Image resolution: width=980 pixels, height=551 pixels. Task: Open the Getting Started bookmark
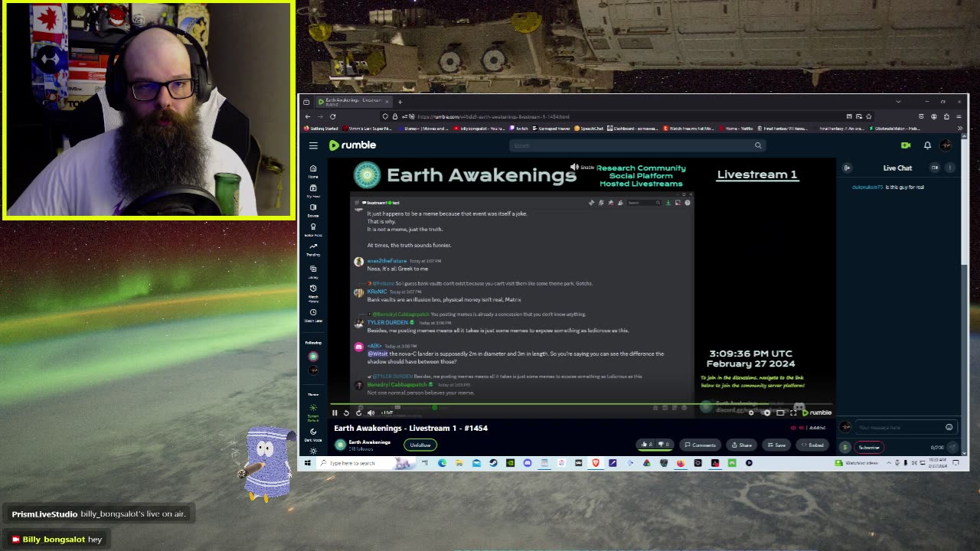[321, 129]
